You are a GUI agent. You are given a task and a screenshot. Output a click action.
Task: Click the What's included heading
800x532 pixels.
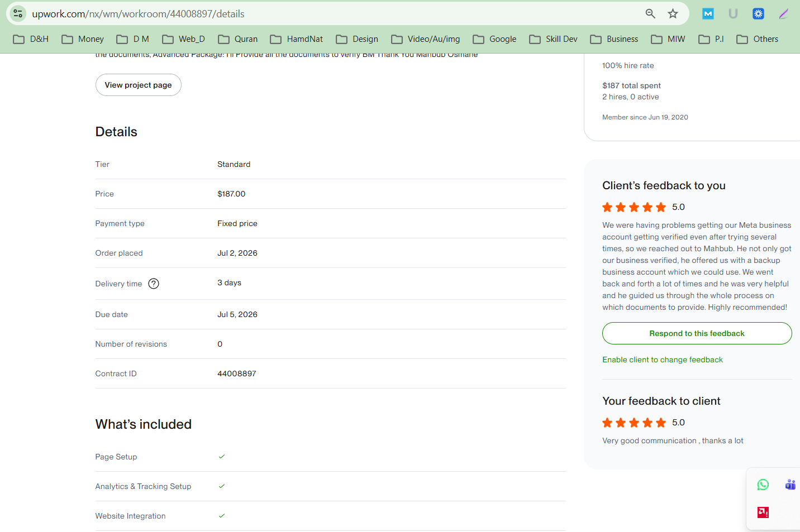[144, 424]
